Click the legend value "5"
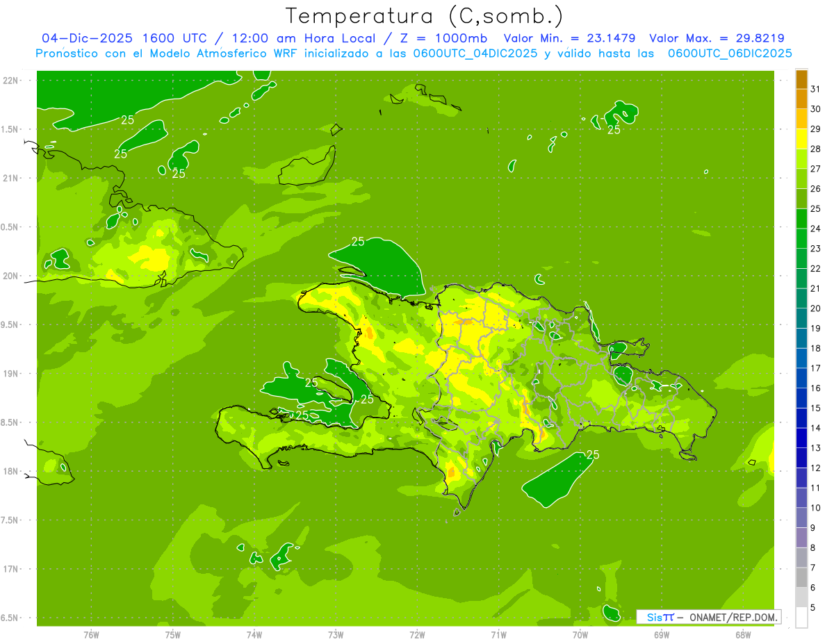 [812, 607]
